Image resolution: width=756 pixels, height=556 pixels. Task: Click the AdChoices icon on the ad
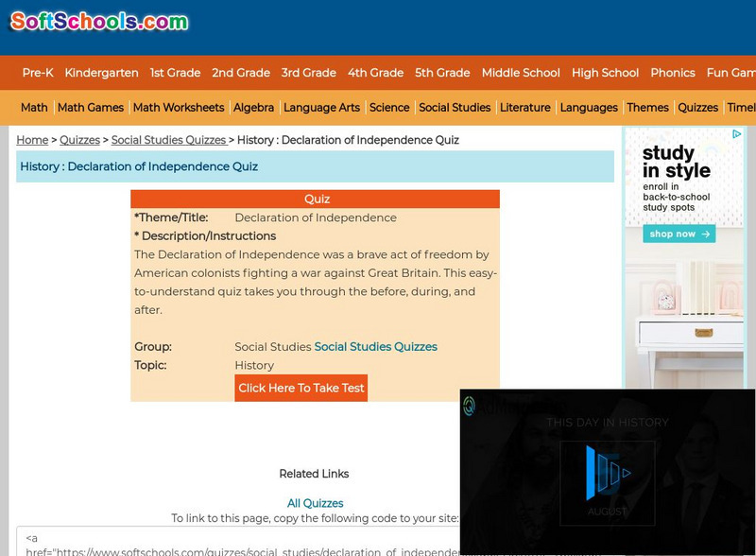point(736,133)
